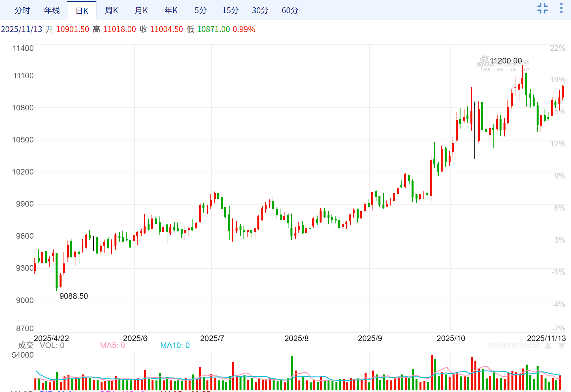Click the exit fullscreen shrink icon
The width and height of the screenshot is (571, 392).
543,8
